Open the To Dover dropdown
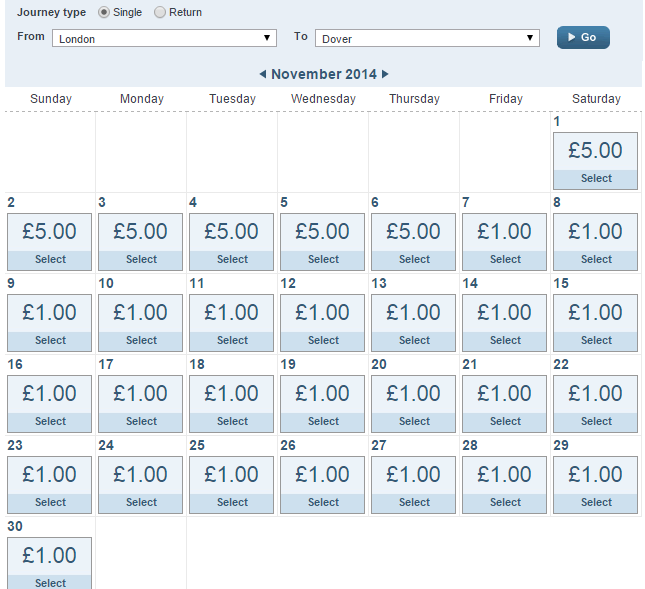645x589 pixels. (x=427, y=38)
